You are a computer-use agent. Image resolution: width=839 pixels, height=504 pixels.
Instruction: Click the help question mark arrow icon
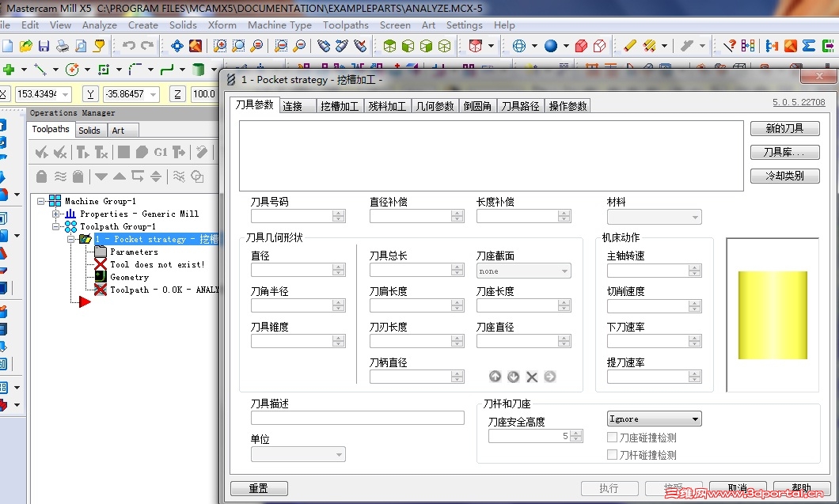pos(730,46)
